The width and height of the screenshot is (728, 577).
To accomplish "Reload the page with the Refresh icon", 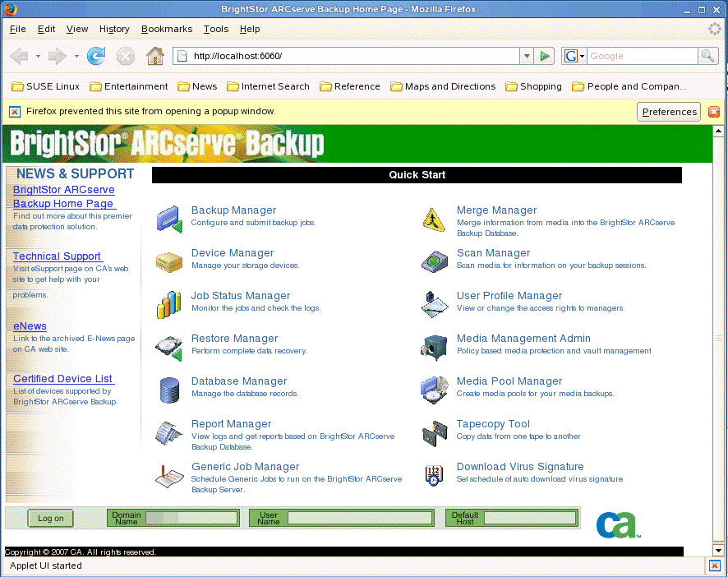I will click(x=96, y=56).
